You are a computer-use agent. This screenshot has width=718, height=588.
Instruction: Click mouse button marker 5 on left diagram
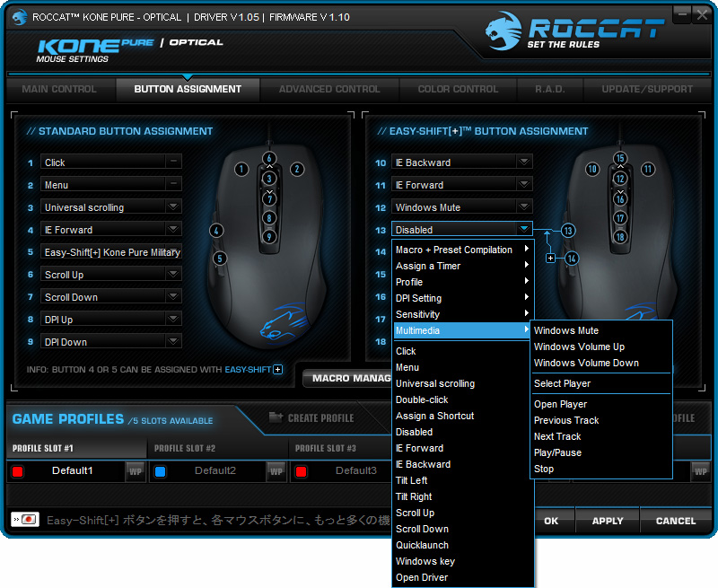[220, 259]
